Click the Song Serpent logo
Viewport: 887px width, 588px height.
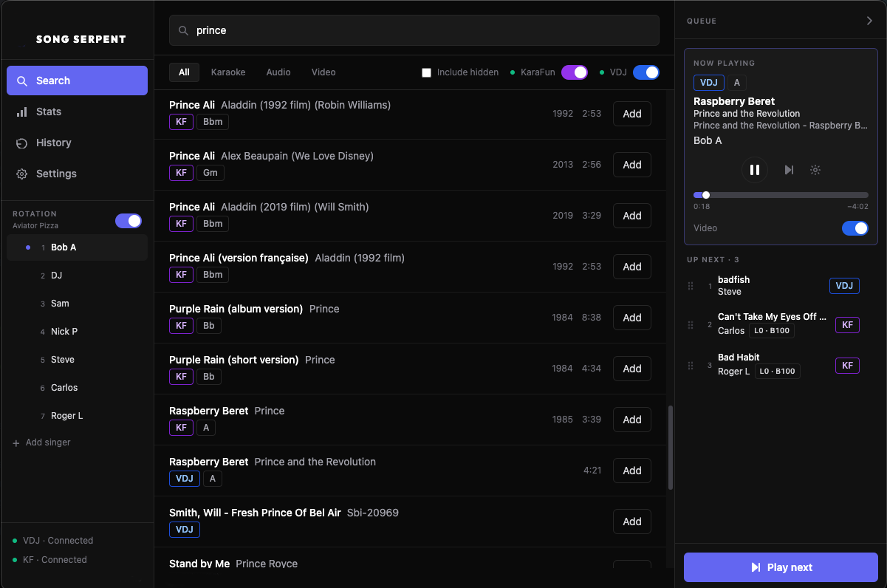click(81, 39)
